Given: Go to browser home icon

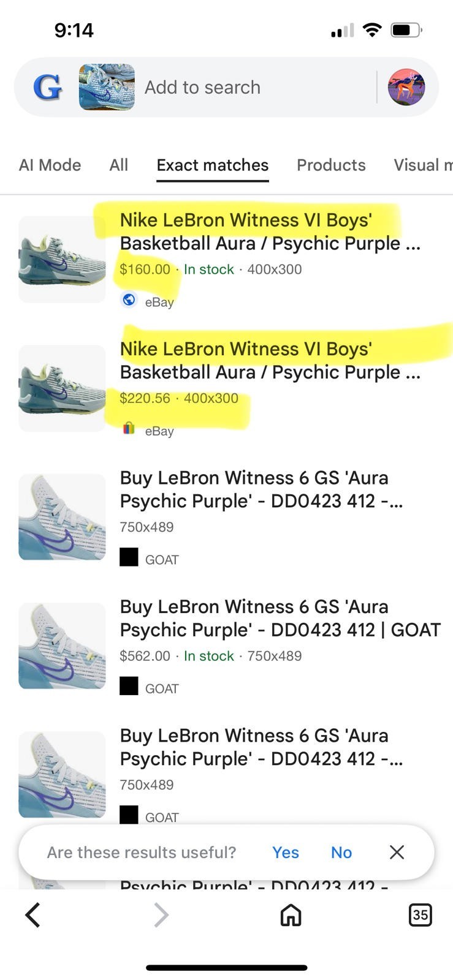Looking at the screenshot, I should tap(291, 915).
